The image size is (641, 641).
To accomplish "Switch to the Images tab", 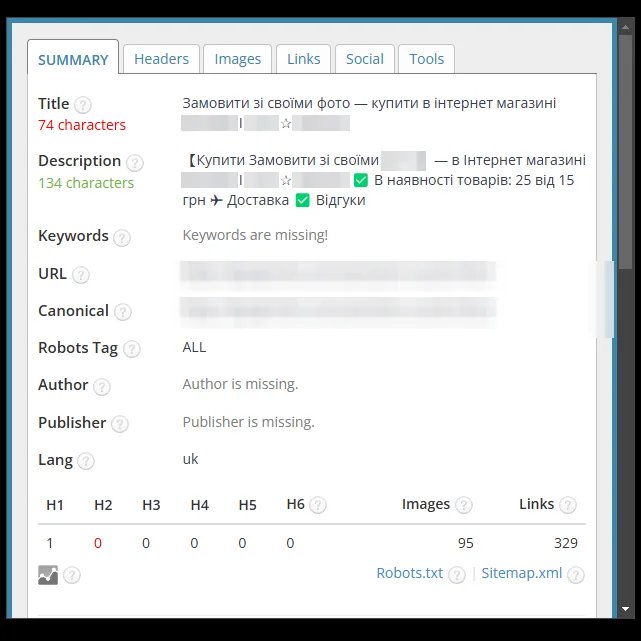I will (x=238, y=59).
